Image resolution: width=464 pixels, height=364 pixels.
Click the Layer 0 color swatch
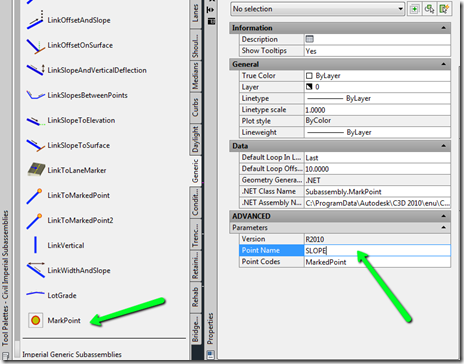(x=309, y=87)
